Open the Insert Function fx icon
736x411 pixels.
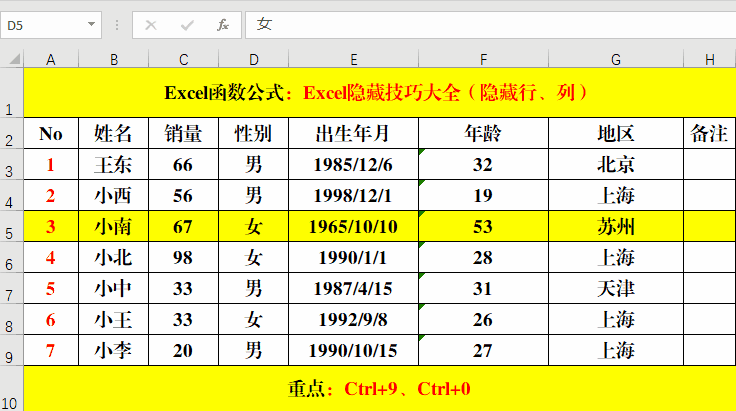[222, 25]
